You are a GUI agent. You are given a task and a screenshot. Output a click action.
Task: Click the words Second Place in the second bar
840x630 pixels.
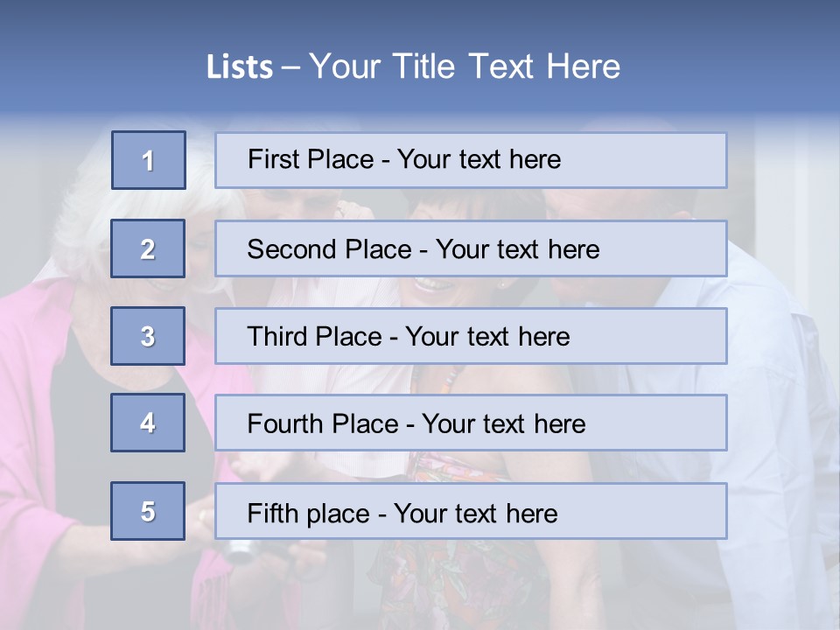coord(328,249)
